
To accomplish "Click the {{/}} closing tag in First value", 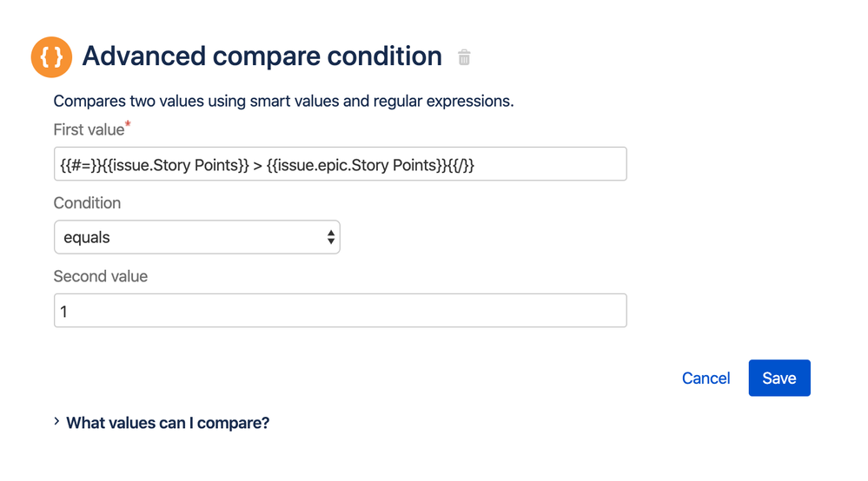I will pos(461,165).
